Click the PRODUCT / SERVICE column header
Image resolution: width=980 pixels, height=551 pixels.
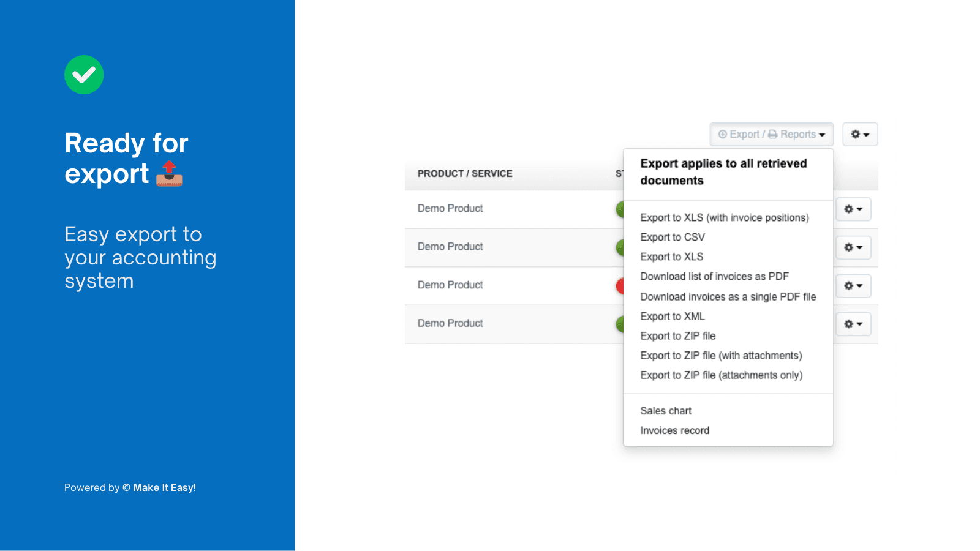tap(465, 174)
